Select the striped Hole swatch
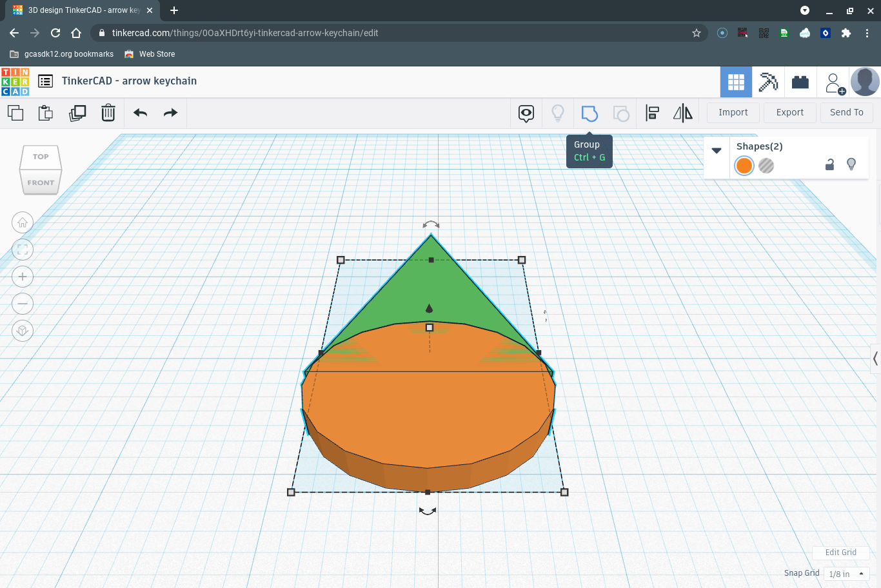The image size is (881, 588). (x=766, y=166)
